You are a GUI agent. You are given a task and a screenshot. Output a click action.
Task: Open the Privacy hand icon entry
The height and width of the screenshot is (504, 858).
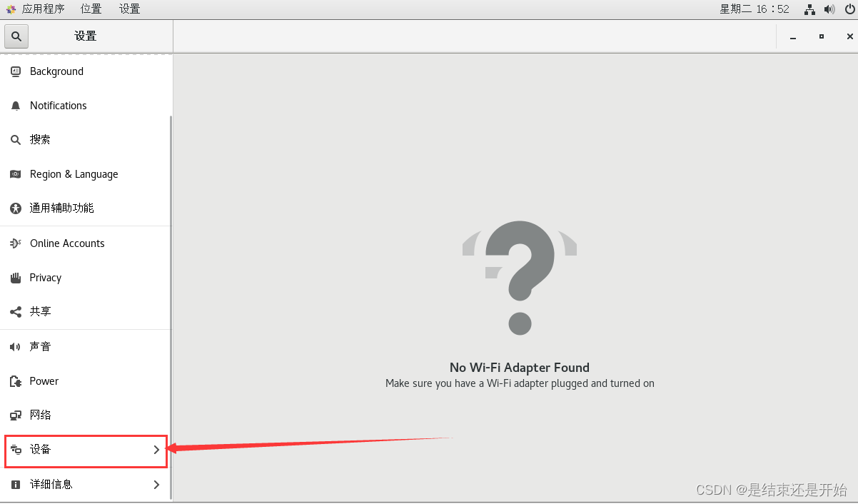pos(86,278)
